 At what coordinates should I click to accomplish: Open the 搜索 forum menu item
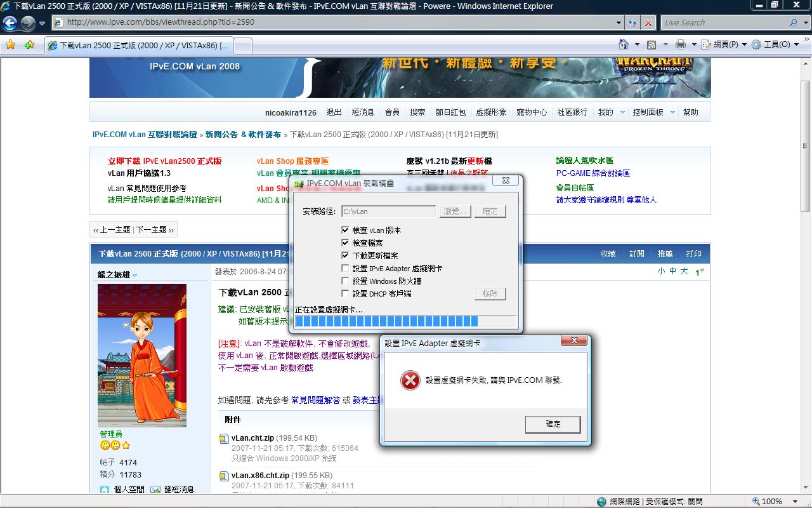coord(417,112)
